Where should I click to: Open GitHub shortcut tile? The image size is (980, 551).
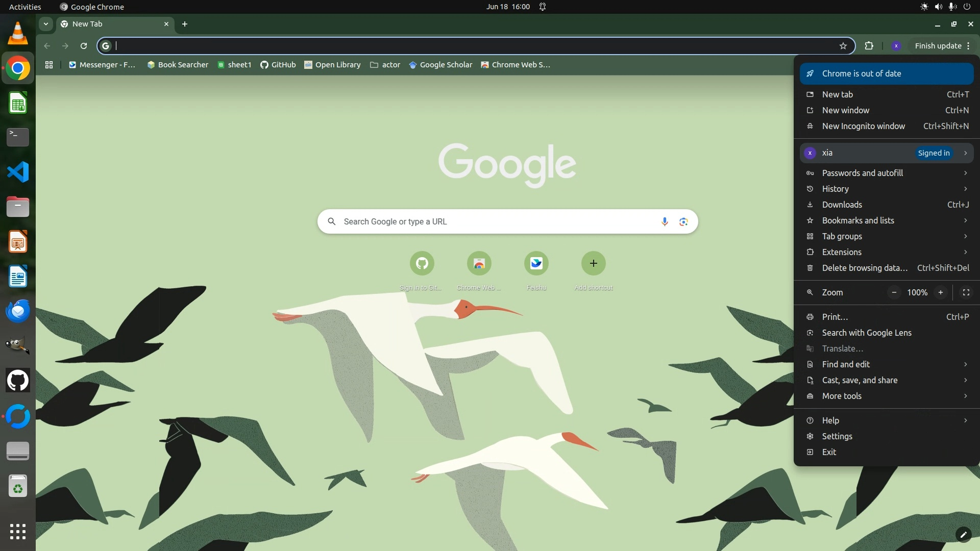click(422, 263)
